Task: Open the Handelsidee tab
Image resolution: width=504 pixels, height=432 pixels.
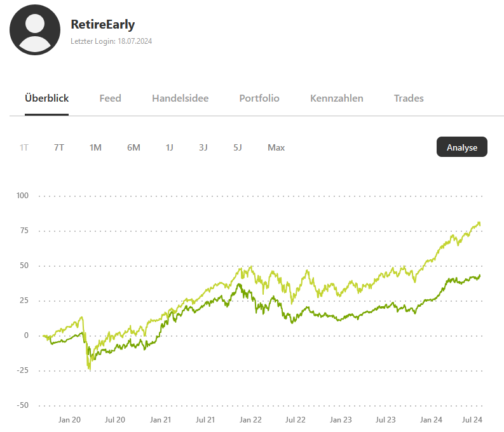Action: (x=180, y=98)
